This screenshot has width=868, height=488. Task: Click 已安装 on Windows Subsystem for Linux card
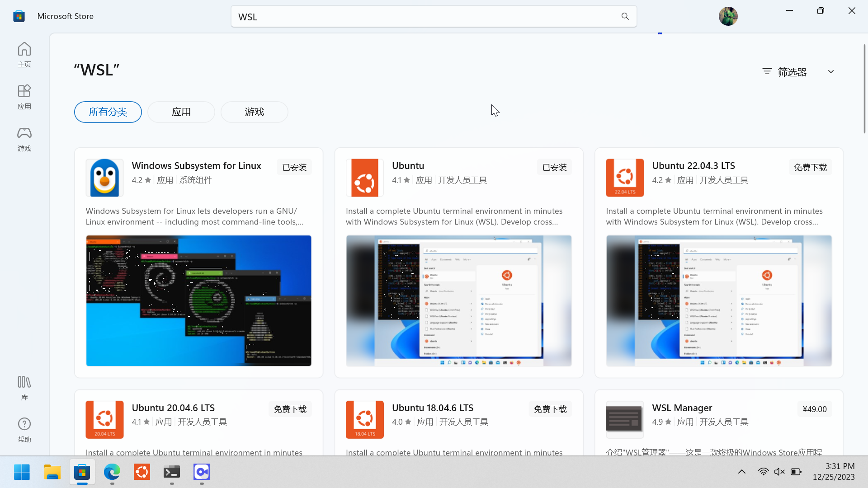(294, 167)
